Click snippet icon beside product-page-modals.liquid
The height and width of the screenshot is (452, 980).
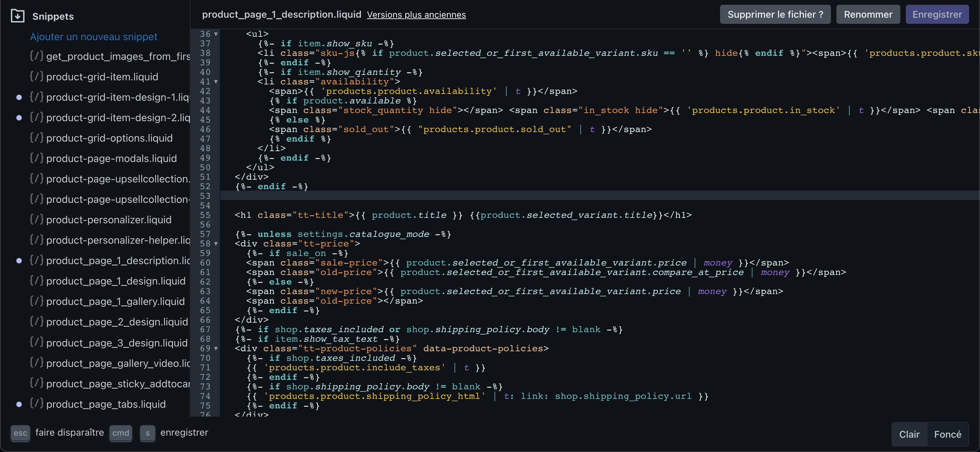pos(36,158)
